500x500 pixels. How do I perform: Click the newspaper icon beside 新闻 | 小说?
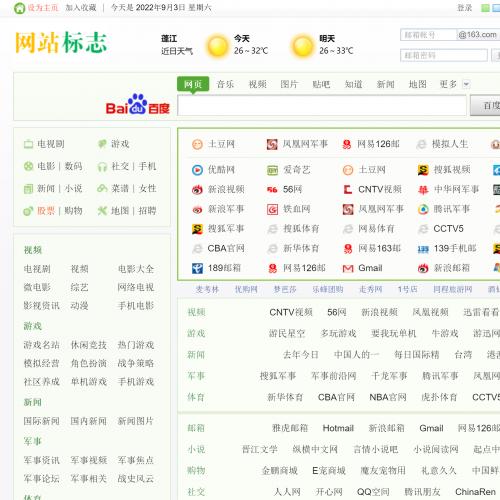pos(29,189)
